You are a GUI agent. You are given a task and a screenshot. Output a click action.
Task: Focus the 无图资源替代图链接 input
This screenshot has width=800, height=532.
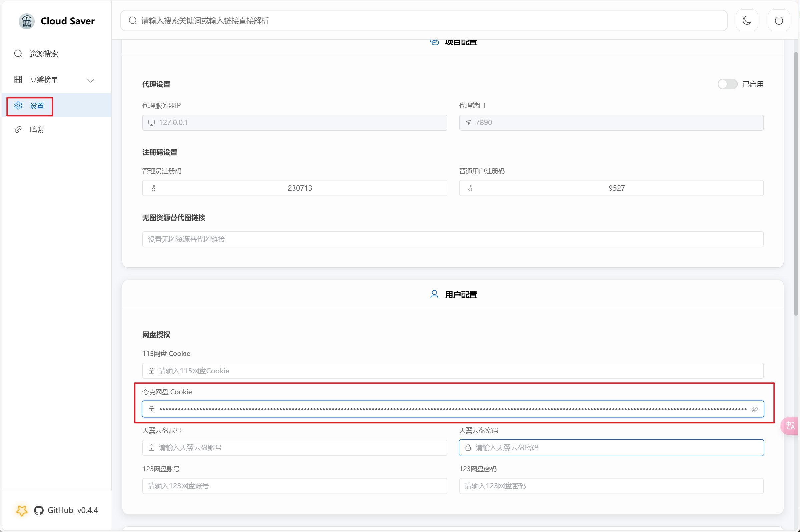point(453,239)
